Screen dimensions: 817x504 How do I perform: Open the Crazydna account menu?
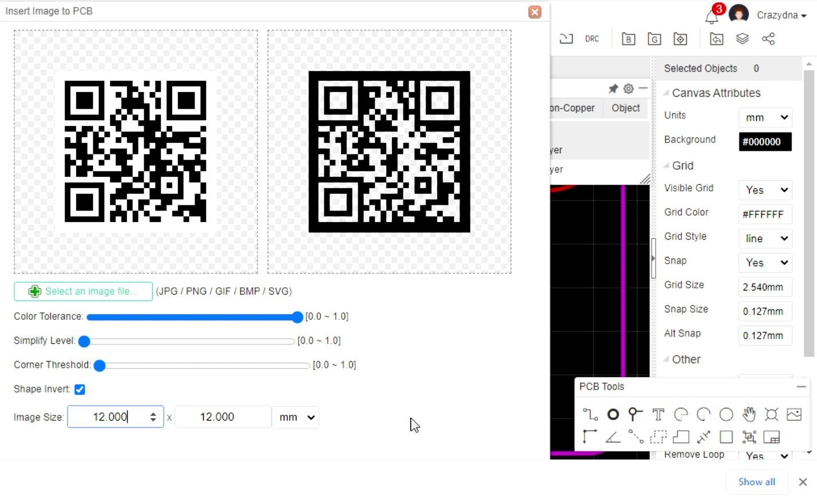(x=782, y=15)
